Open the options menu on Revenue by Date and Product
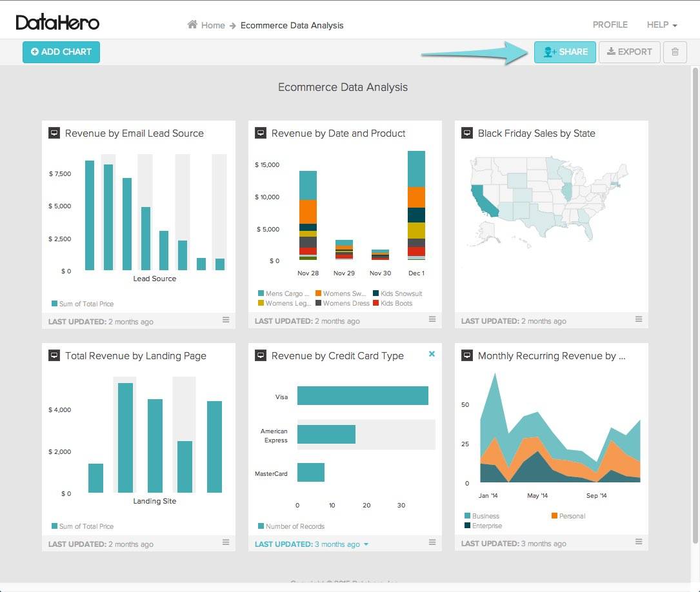 click(432, 319)
